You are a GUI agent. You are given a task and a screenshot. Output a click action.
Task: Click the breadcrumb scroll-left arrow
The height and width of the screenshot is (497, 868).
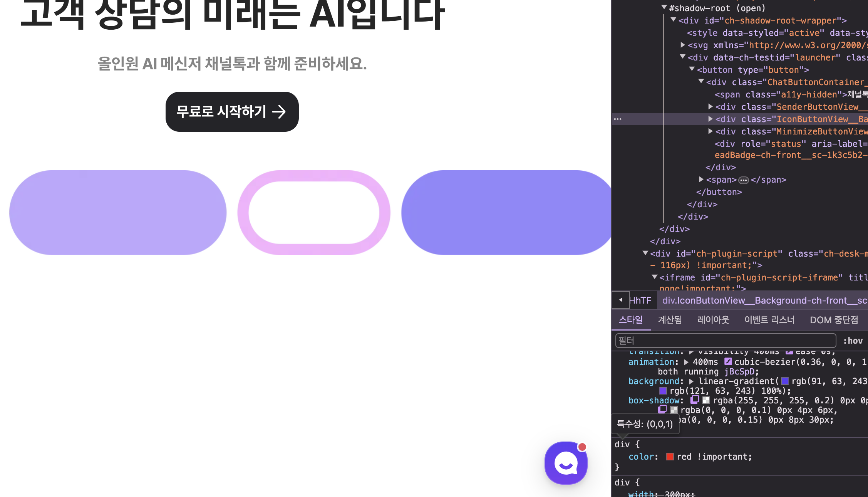pyautogui.click(x=621, y=300)
